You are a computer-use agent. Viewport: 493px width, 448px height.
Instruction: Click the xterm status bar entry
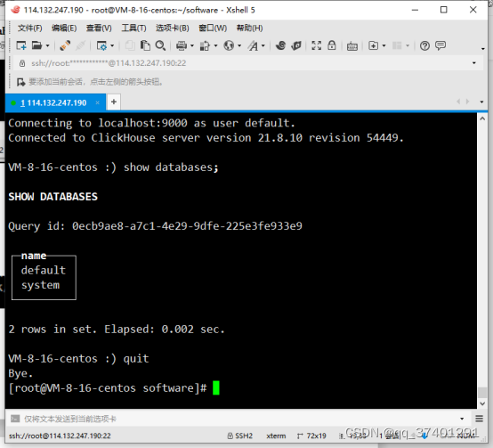pos(276,436)
